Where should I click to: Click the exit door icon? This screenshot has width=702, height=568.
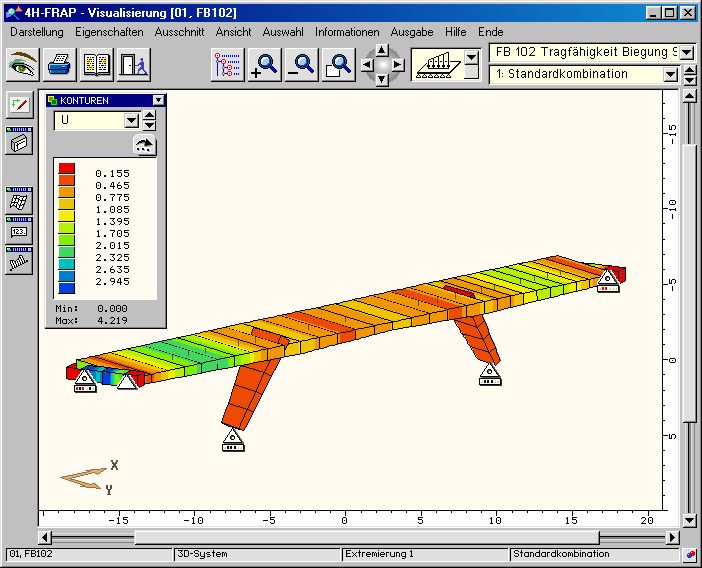pyautogui.click(x=131, y=65)
